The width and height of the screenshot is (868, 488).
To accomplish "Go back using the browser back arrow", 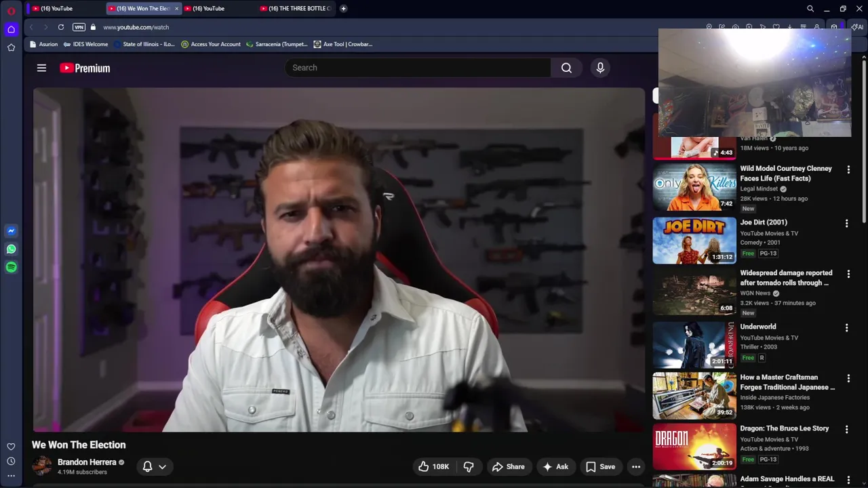I will coord(31,27).
